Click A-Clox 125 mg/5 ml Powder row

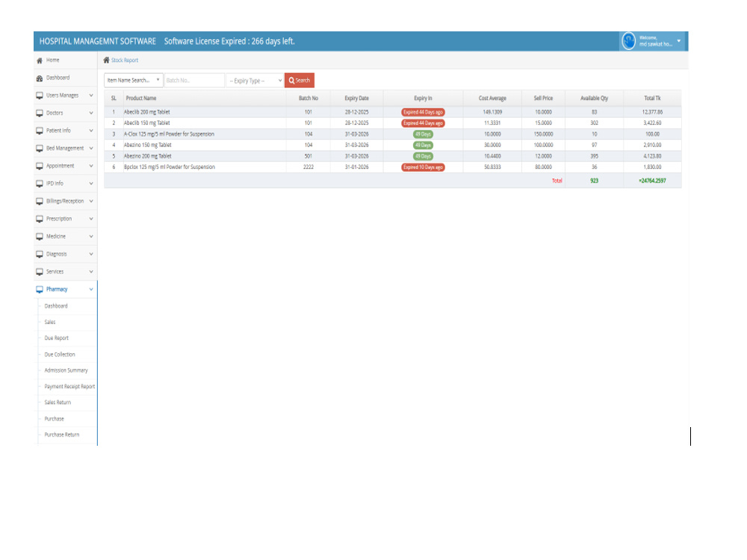coord(393,134)
